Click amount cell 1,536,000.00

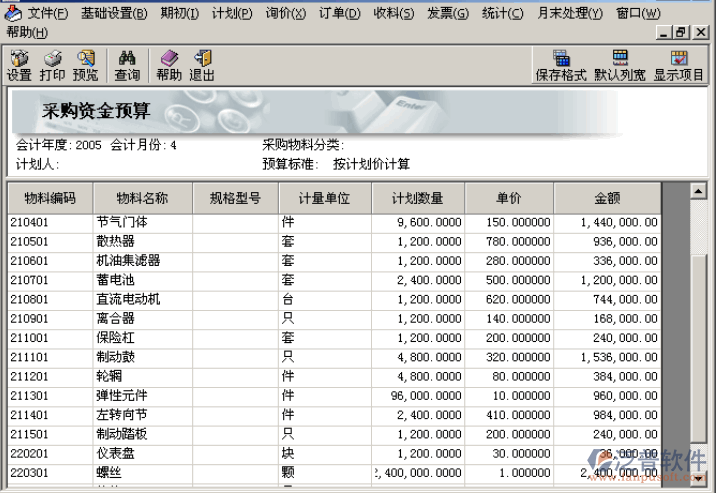coord(607,357)
